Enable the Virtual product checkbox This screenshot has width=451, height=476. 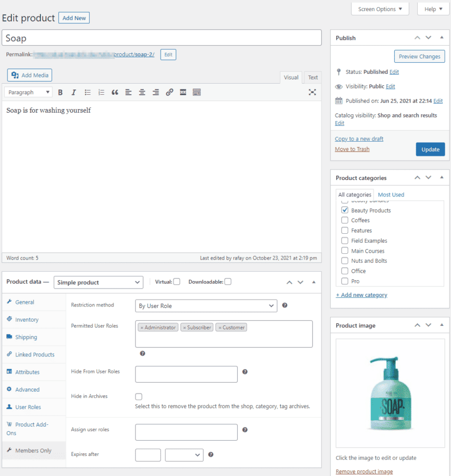click(178, 282)
